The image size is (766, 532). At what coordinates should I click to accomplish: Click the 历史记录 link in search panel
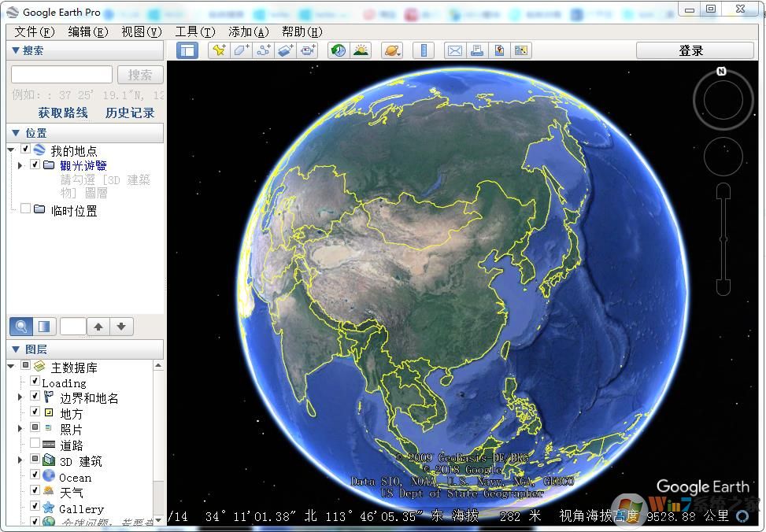click(130, 112)
